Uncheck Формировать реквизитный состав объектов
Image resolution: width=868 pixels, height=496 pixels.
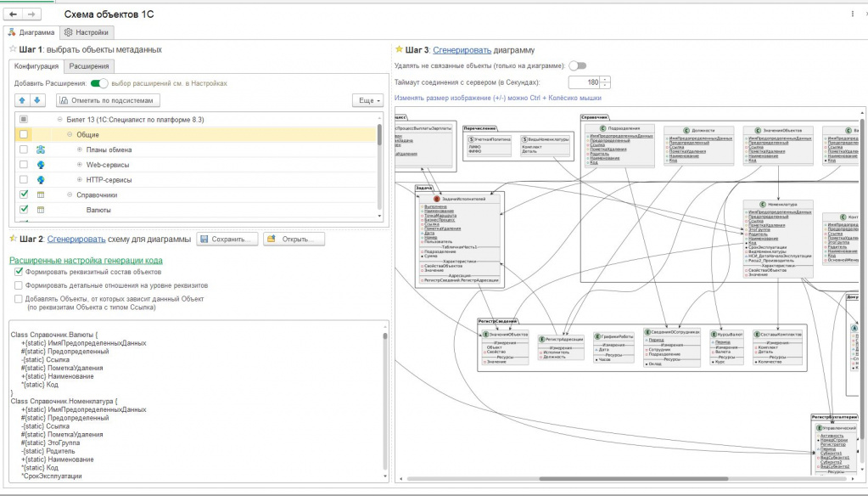coord(19,272)
